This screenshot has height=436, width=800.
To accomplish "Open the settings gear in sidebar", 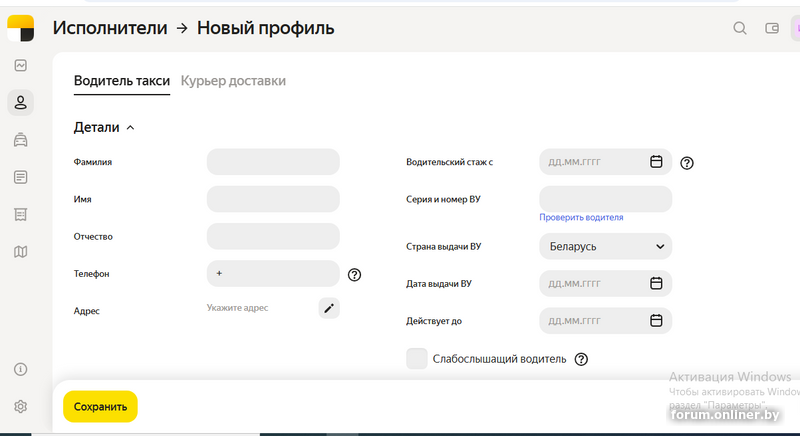I will (x=20, y=406).
